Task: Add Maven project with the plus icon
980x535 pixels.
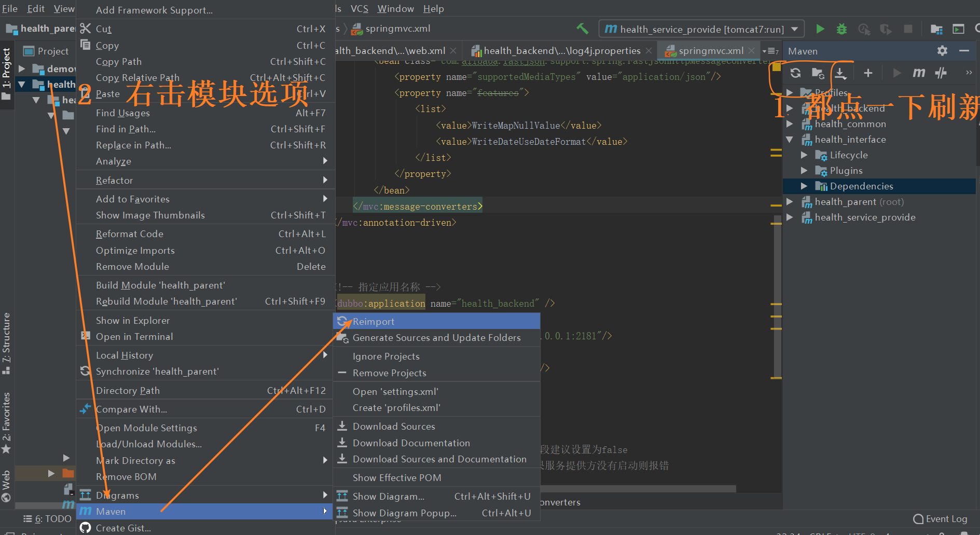Action: coord(868,73)
